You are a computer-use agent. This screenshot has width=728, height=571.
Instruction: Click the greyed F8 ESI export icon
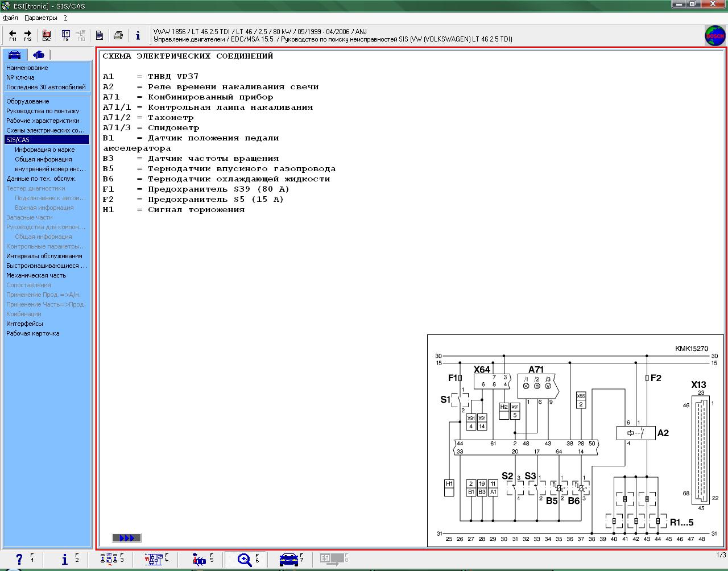(334, 560)
